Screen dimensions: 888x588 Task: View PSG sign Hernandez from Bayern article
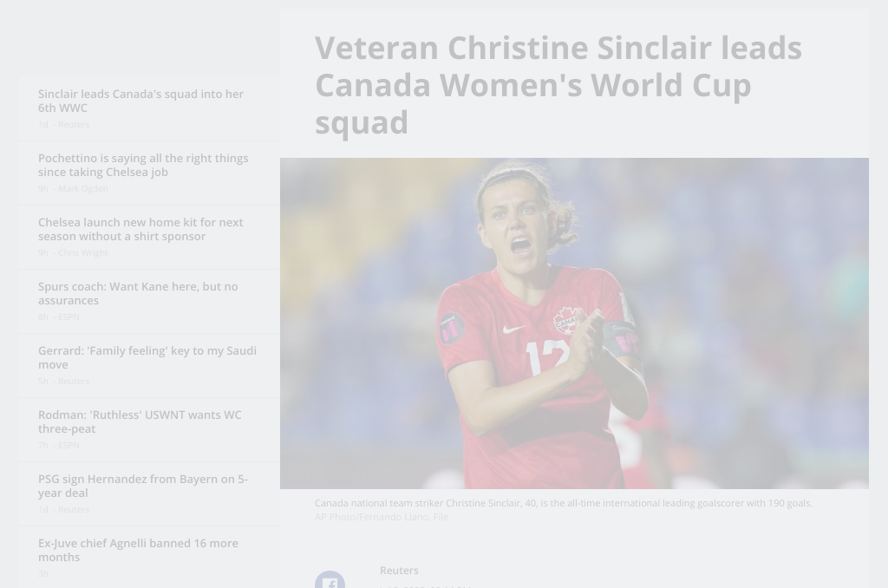(143, 486)
